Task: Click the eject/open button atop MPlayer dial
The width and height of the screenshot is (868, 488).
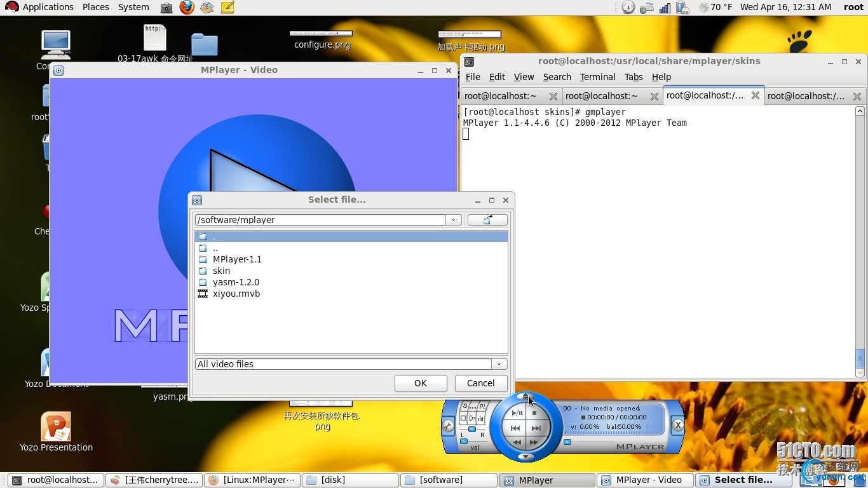Action: [x=526, y=396]
